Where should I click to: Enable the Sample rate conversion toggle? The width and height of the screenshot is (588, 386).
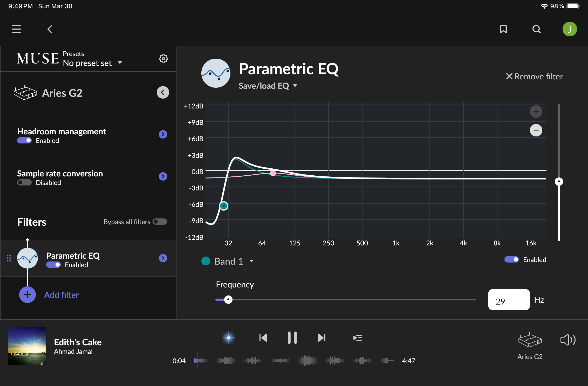24,183
